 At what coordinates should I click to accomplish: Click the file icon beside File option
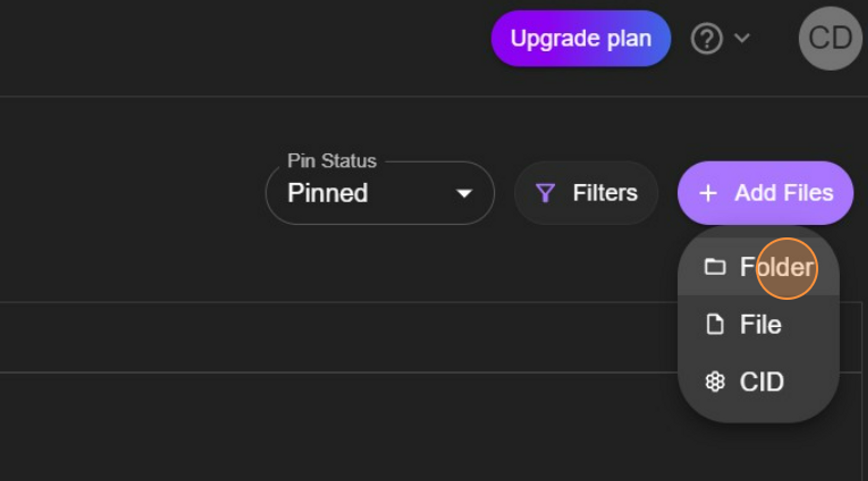pyautogui.click(x=714, y=324)
